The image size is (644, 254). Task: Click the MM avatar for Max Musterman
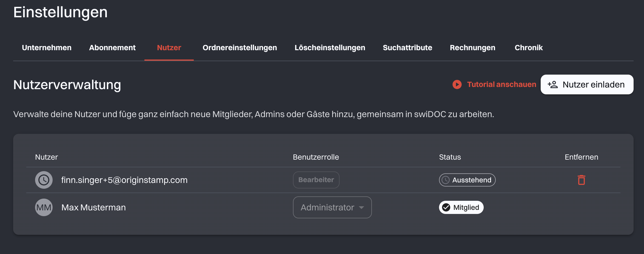point(44,207)
